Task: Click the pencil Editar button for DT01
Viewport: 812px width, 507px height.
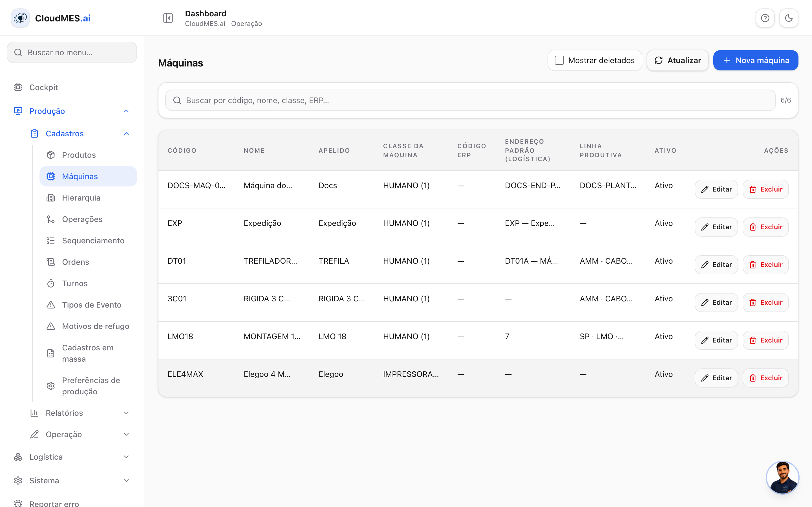Action: (x=716, y=265)
